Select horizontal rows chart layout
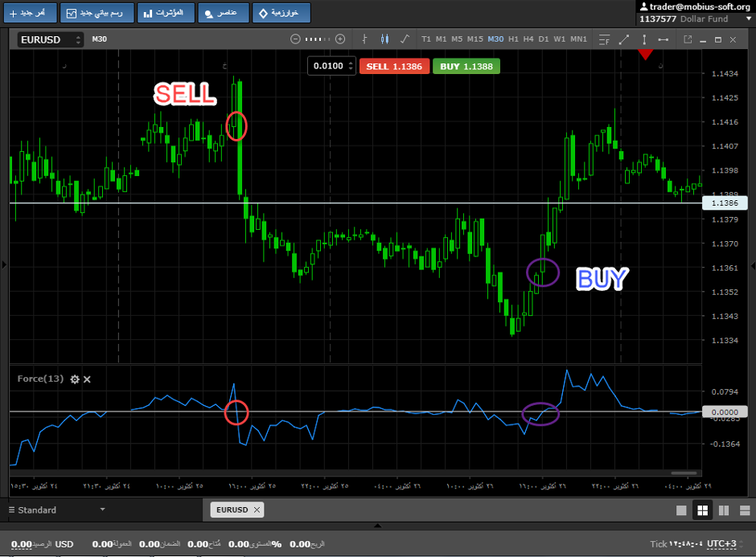The height and width of the screenshot is (557, 756). point(745,510)
